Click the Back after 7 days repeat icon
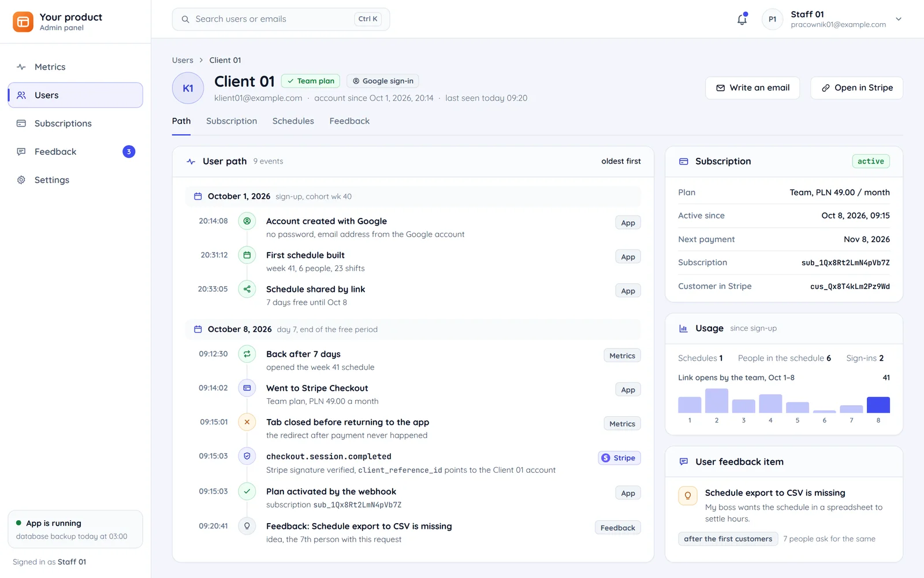This screenshot has height=578, width=924. coord(247,354)
